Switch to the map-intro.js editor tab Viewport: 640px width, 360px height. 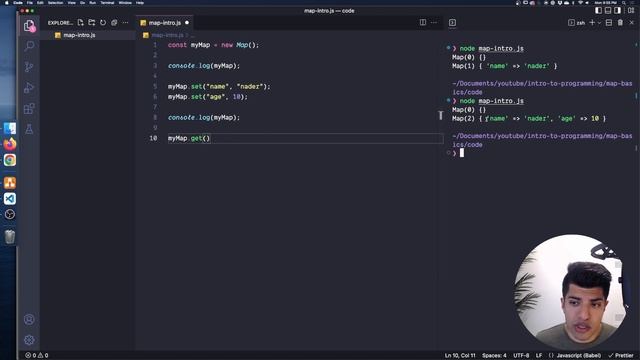click(164, 23)
